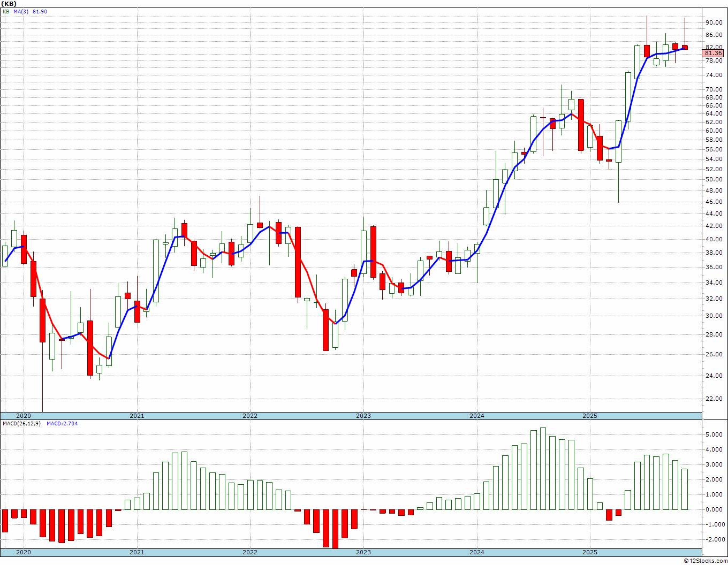The width and height of the screenshot is (728, 565).
Task: Click the 60.00 price axis label
Action: click(x=714, y=131)
